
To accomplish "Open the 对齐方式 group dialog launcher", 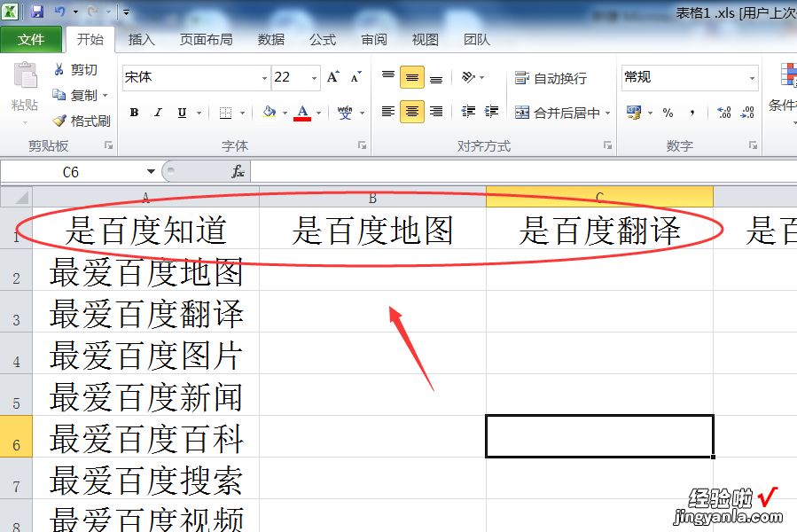I will tap(607, 145).
